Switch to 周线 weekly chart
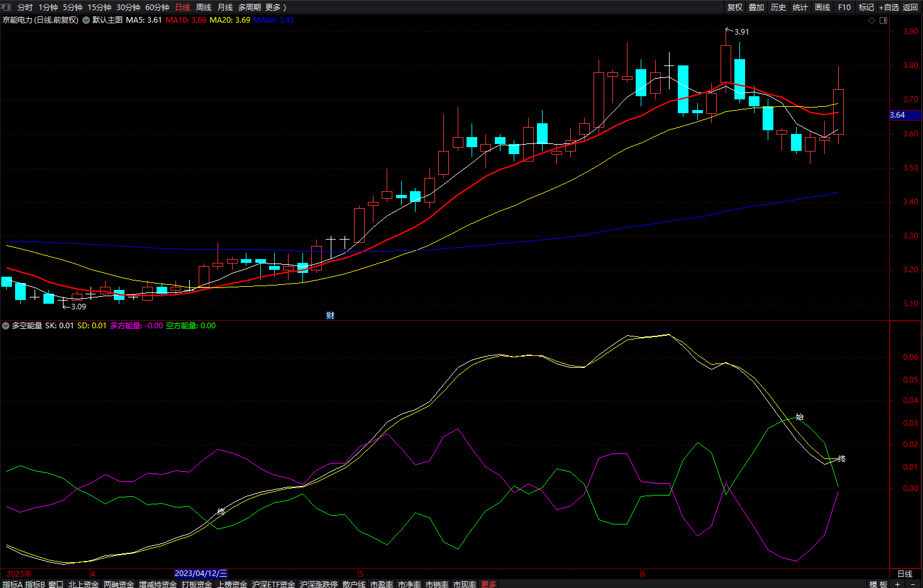 click(204, 8)
